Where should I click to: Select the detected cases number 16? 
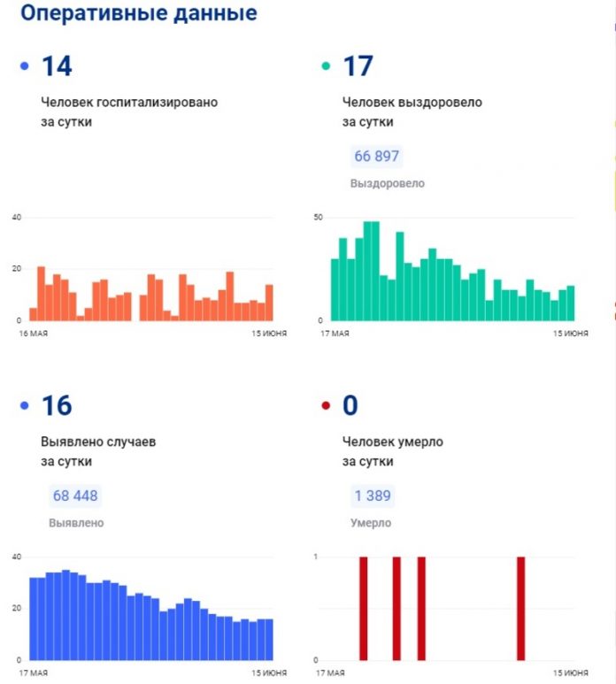57,405
